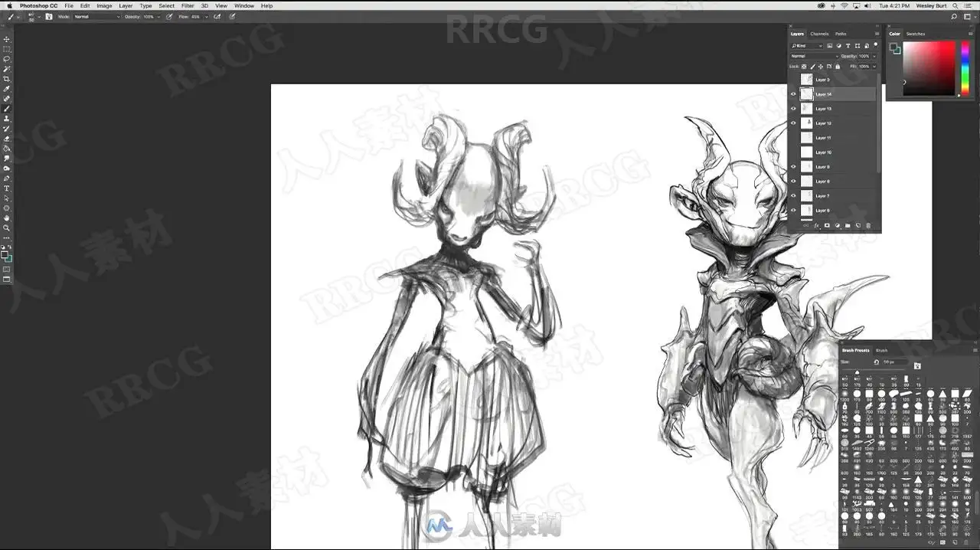This screenshot has width=980, height=550.
Task: Open layer filter Kind dropdown
Action: coord(807,46)
